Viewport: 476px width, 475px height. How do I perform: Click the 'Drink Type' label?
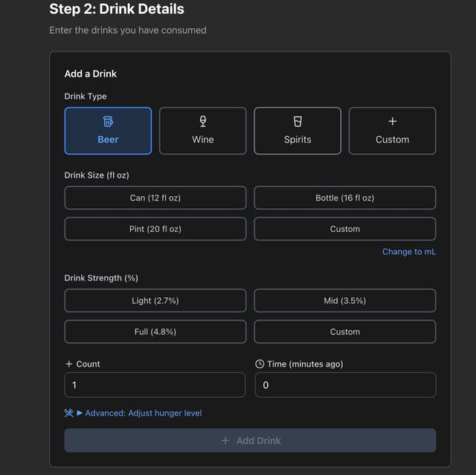tap(86, 96)
